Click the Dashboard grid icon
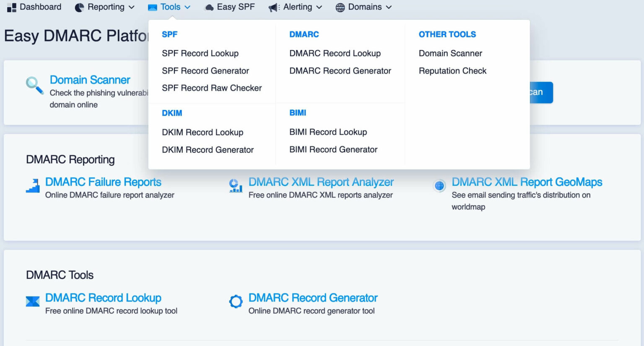Screen dimensions: 644x346 pyautogui.click(x=11, y=7)
